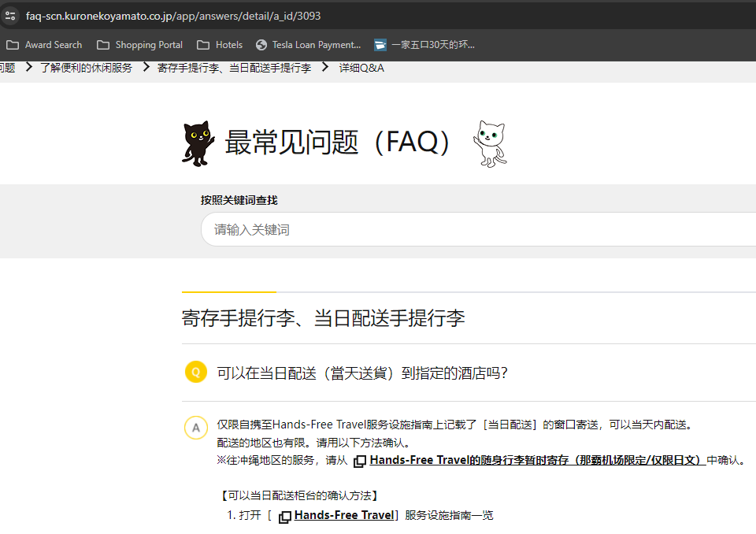Click the 详细Q&A breadcrumb item
Screen dimensions: 756x534
tap(361, 68)
